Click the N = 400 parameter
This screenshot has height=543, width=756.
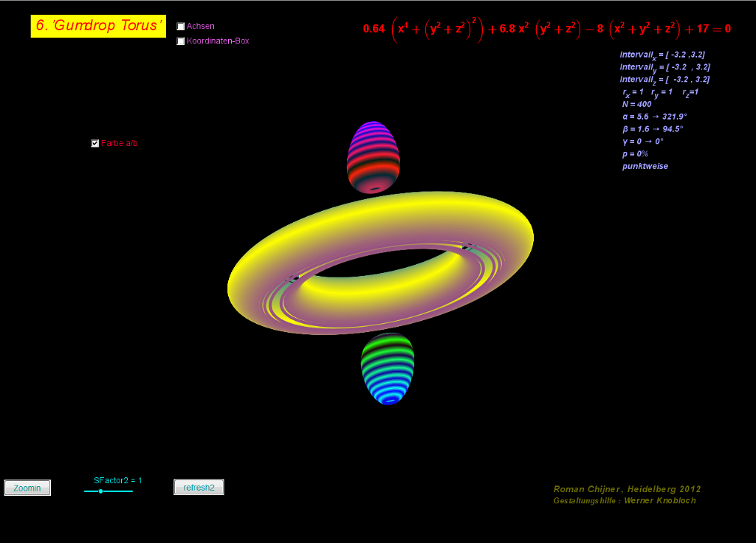click(x=636, y=105)
